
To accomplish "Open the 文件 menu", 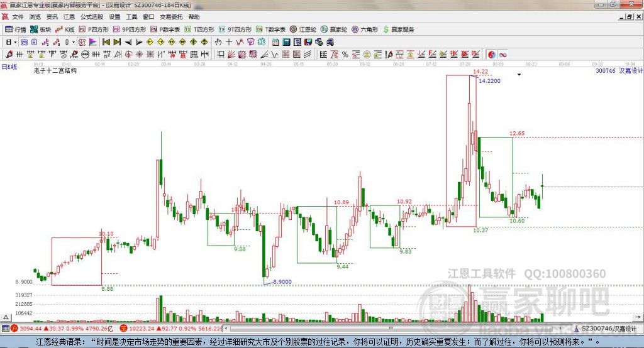I will tap(18, 17).
